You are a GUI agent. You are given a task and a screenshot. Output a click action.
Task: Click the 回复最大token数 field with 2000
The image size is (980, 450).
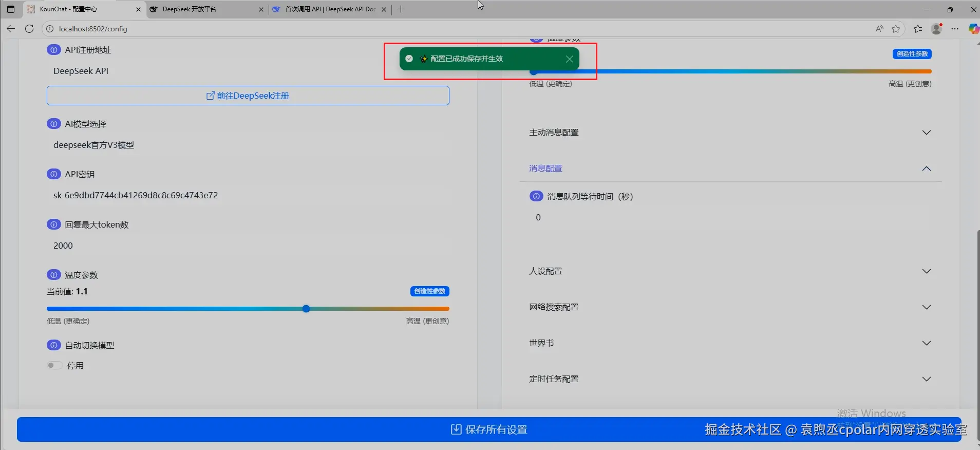pyautogui.click(x=248, y=246)
